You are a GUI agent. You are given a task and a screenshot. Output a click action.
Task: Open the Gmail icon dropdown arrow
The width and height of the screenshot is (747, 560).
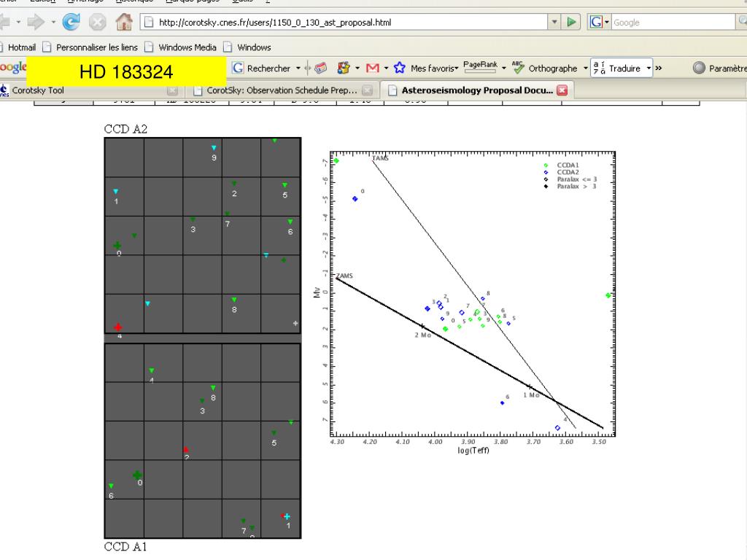[386, 68]
